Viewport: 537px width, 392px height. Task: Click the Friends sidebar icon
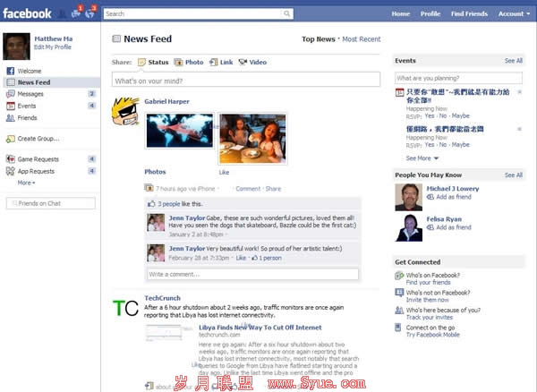point(10,118)
